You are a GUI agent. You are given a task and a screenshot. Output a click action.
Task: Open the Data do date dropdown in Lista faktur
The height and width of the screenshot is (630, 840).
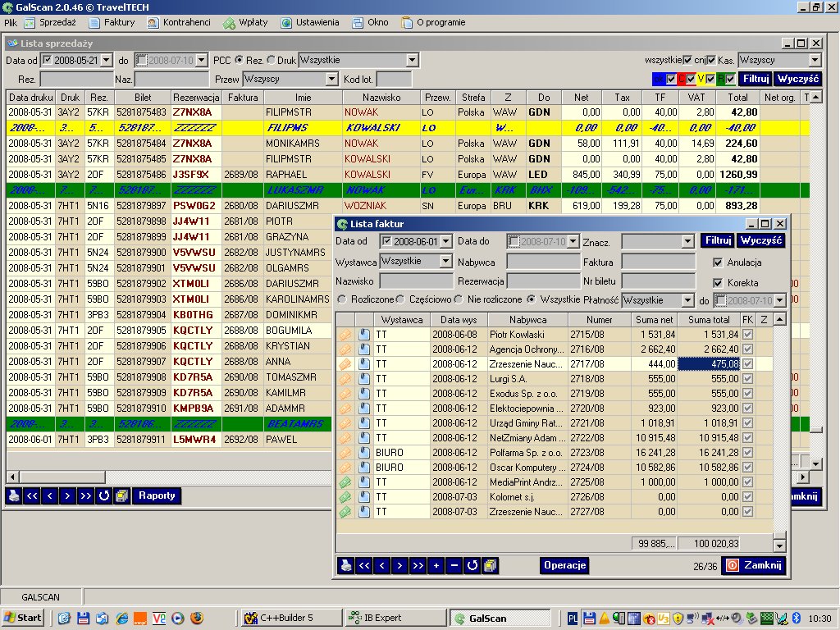point(573,242)
